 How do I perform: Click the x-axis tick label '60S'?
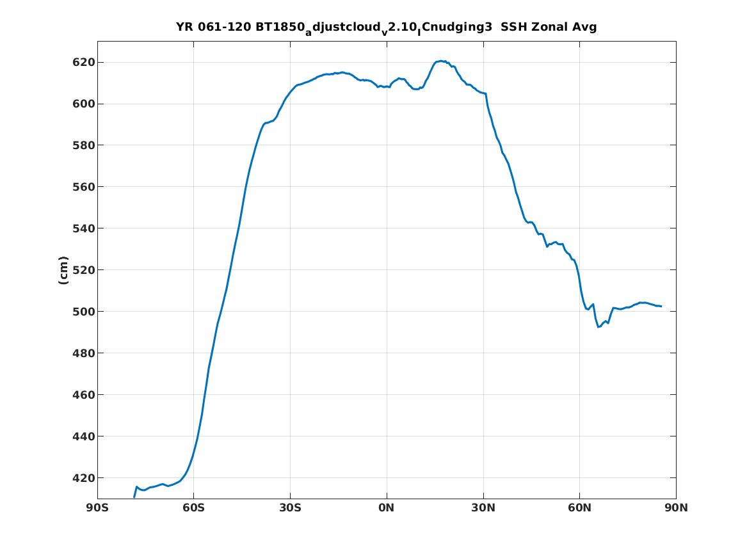(193, 508)
